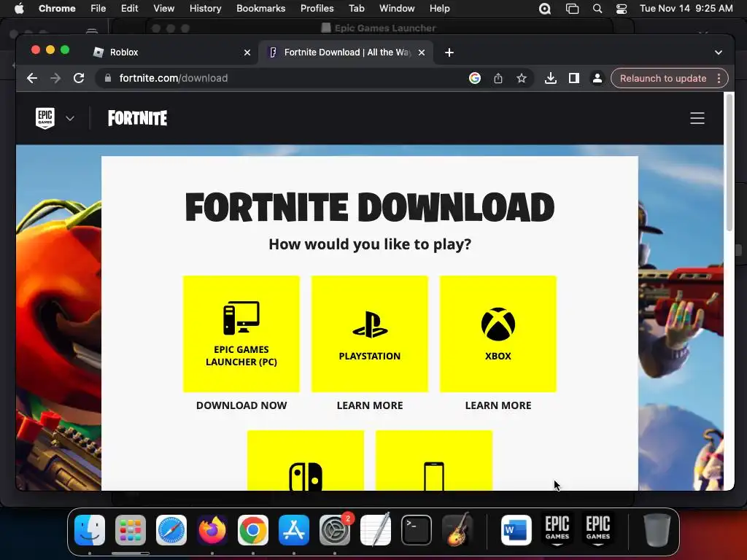
Task: Share this page via share icon
Action: tap(498, 78)
